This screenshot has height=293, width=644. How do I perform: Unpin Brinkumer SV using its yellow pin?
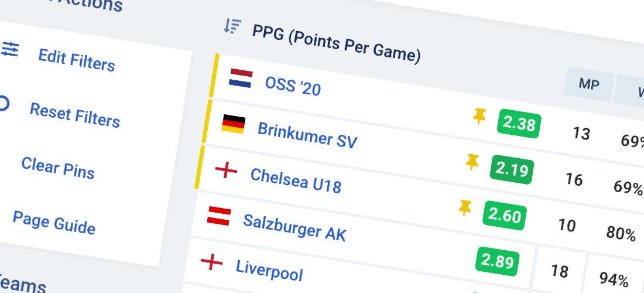(x=479, y=116)
